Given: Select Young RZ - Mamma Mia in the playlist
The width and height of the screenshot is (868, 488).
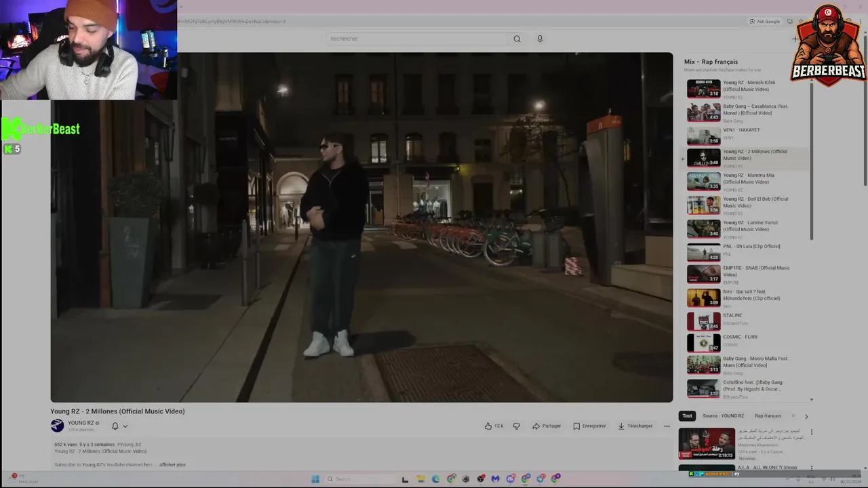Looking at the screenshot, I should (749, 182).
